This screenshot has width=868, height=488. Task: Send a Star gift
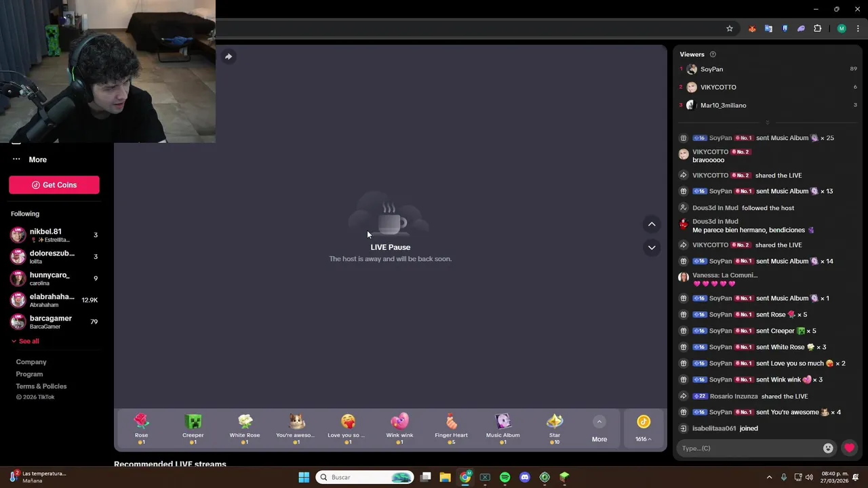[x=555, y=429]
